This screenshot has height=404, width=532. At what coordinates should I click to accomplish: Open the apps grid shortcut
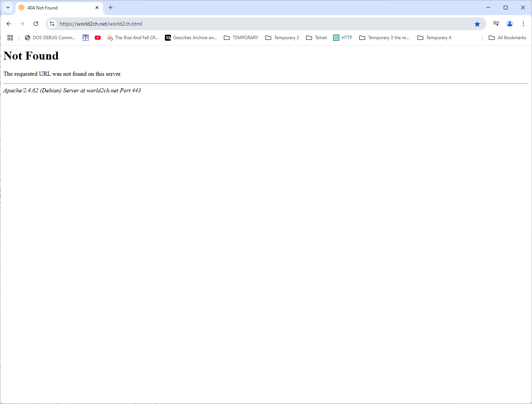tap(10, 38)
